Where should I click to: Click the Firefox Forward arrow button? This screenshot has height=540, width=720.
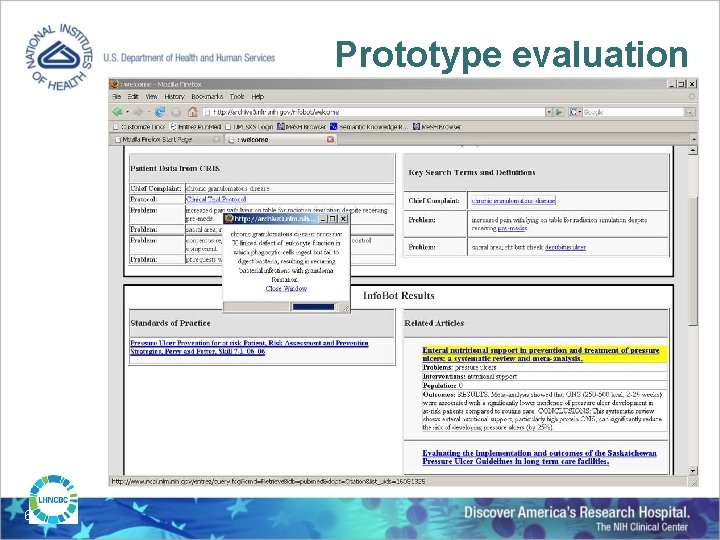tap(138, 112)
